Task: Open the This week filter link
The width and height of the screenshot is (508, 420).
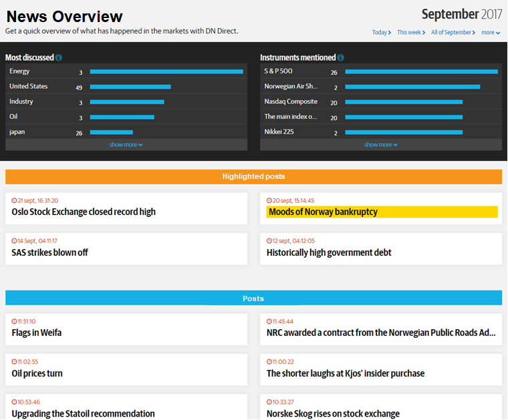Action: tap(411, 32)
